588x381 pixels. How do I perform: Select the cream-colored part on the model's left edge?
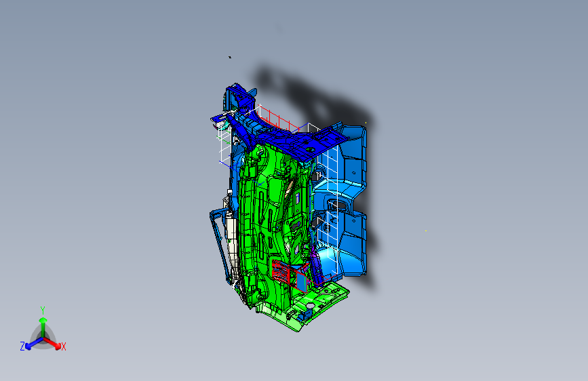pos(231,240)
